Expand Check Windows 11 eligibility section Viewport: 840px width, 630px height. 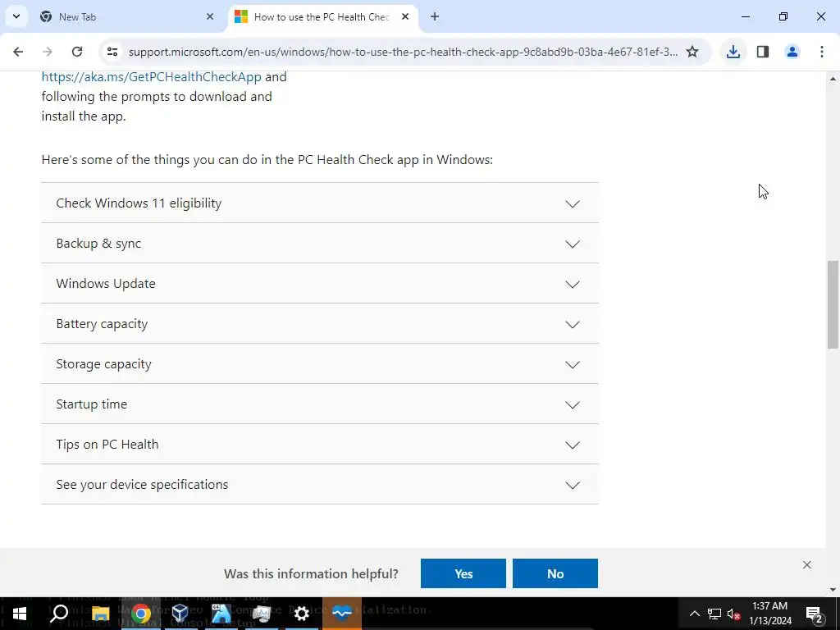click(320, 203)
